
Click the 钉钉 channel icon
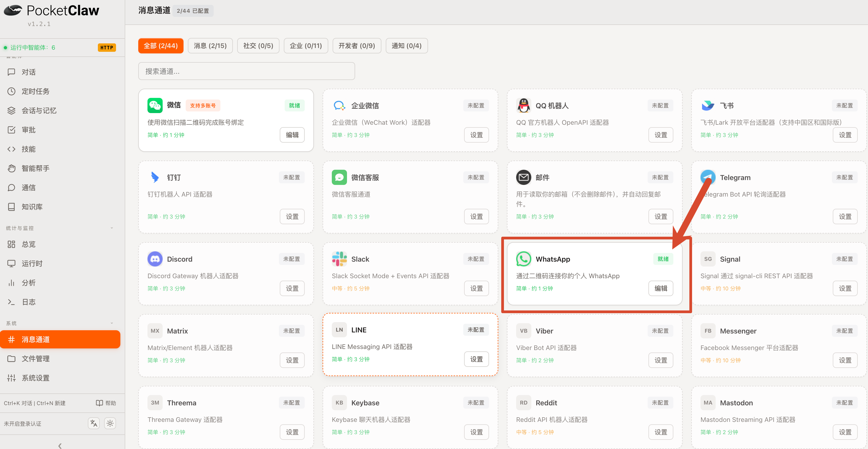(155, 177)
